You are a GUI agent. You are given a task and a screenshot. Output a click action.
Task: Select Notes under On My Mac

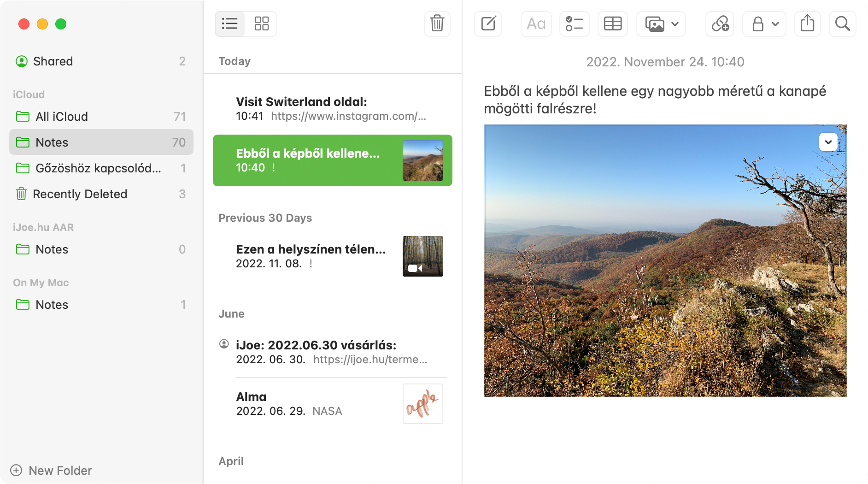101,305
